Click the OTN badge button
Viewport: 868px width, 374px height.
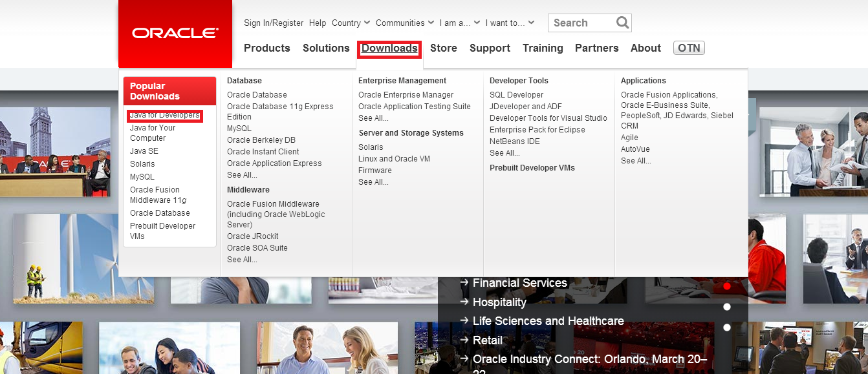tap(689, 48)
